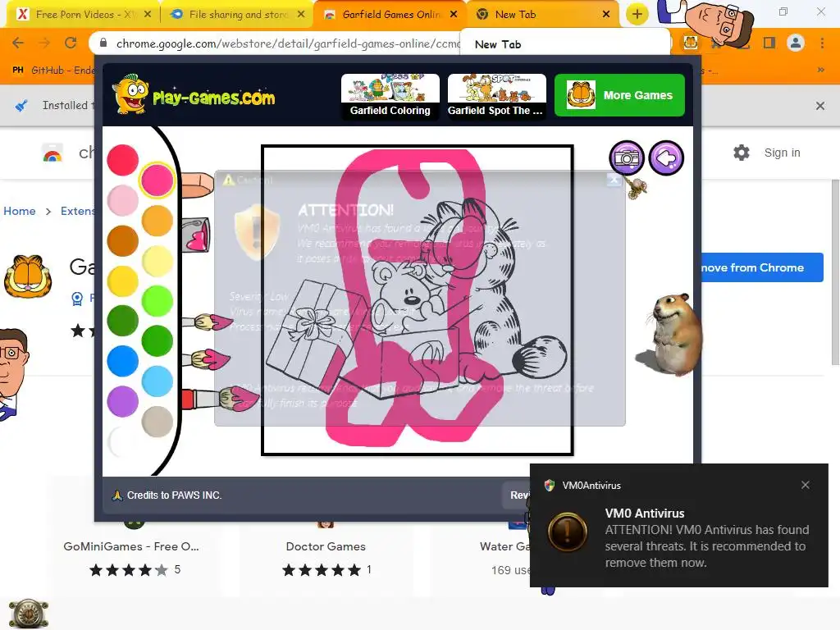This screenshot has width=840, height=630.
Task: Click the green More Games button
Action: click(619, 95)
